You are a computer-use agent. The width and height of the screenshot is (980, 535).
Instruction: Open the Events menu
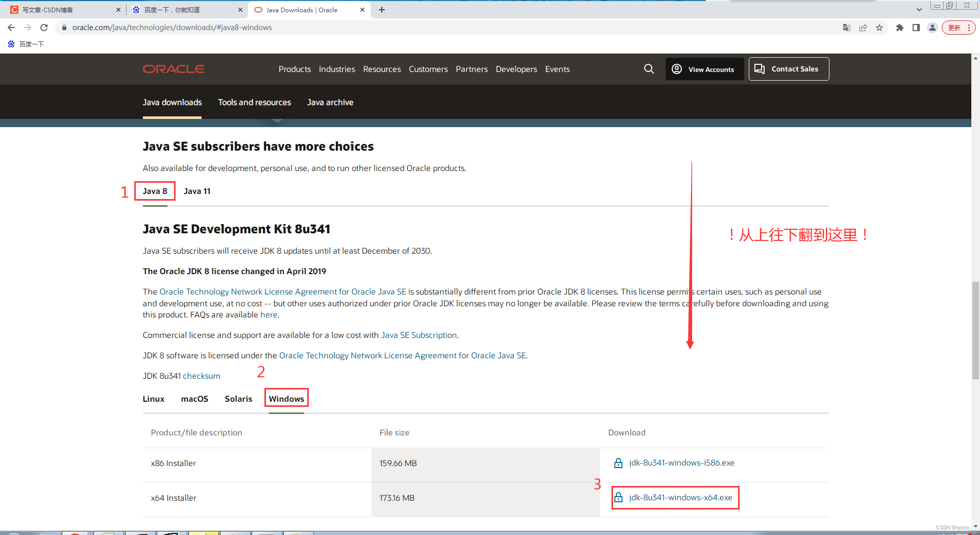pos(557,69)
